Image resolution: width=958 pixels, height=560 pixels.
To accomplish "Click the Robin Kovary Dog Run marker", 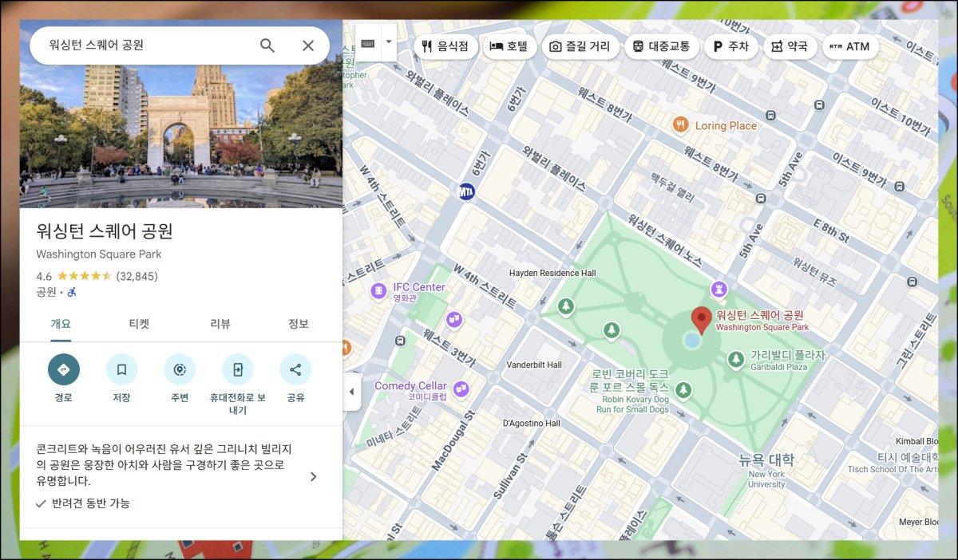I will pos(683,389).
